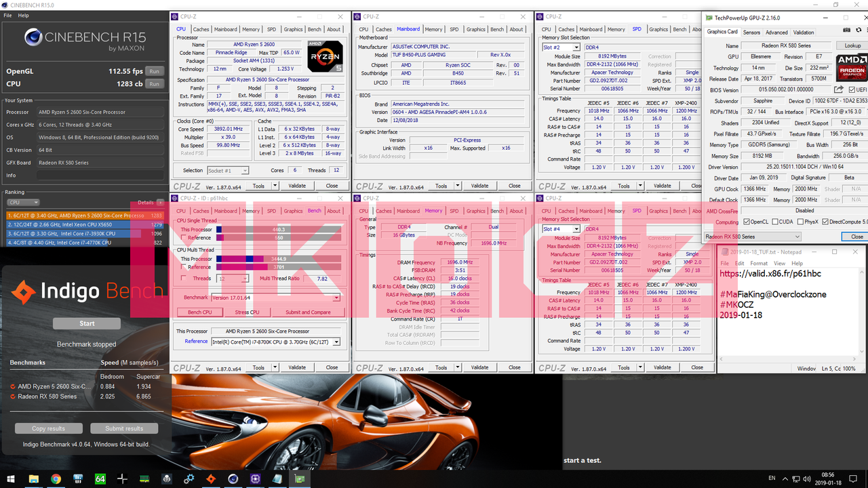This screenshot has width=868, height=488.
Task: Open the Cinebench File menu
Action: pyautogui.click(x=8, y=15)
